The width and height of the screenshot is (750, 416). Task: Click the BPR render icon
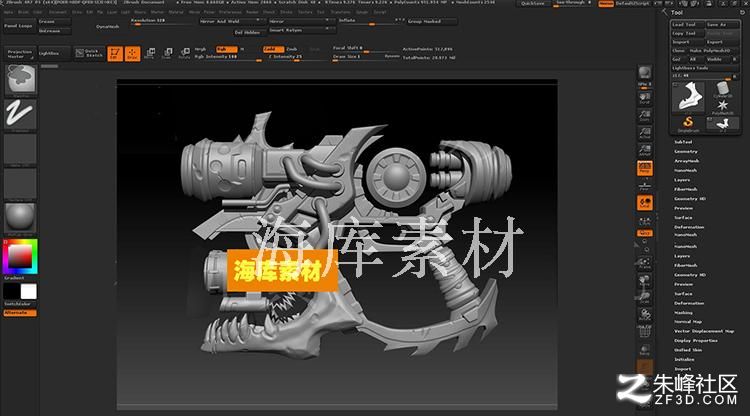coord(644,72)
